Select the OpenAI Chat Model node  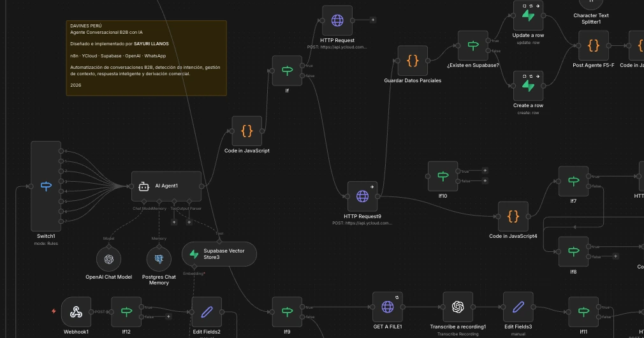pos(109,259)
